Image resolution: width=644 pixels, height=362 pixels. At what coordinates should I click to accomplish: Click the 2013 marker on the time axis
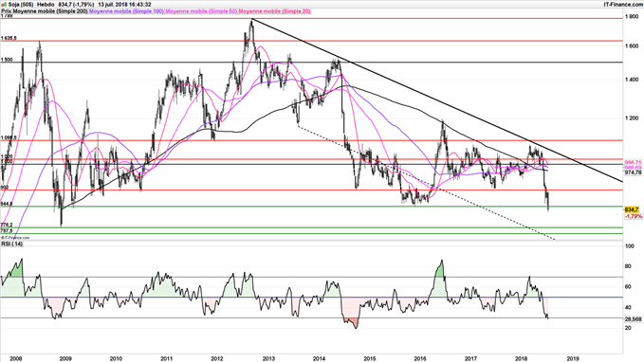[268, 358]
